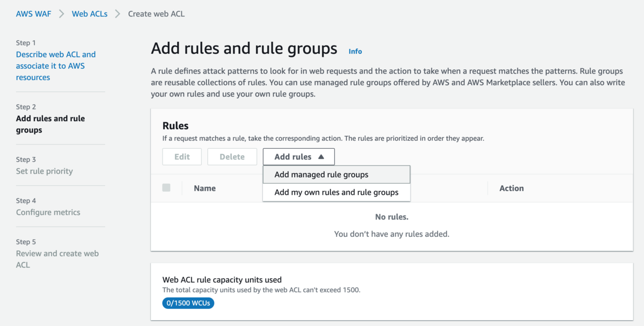Click Create web ACL breadcrumb text
The height and width of the screenshot is (326, 644).
click(156, 14)
